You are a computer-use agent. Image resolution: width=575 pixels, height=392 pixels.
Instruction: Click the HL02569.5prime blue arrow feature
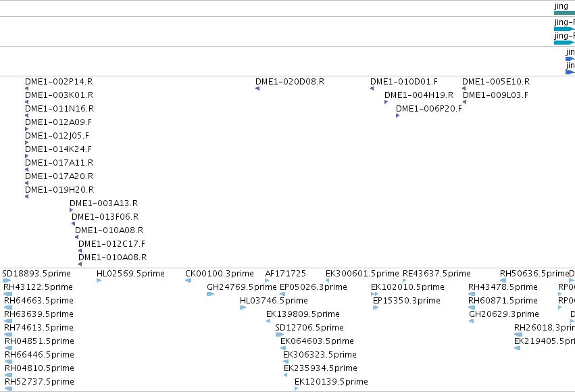coord(99,280)
